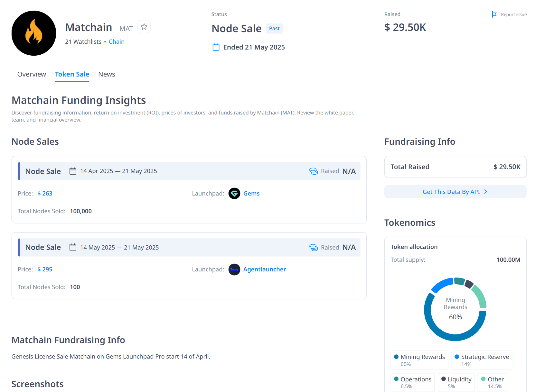Click the Total supply 100.00M value
The image size is (554, 392).
click(x=508, y=260)
